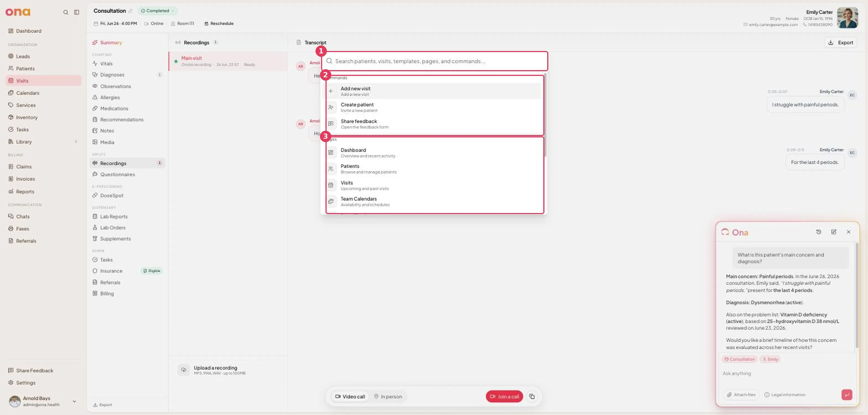
Task: Click the command palette scrollbar
Action: 545,115
